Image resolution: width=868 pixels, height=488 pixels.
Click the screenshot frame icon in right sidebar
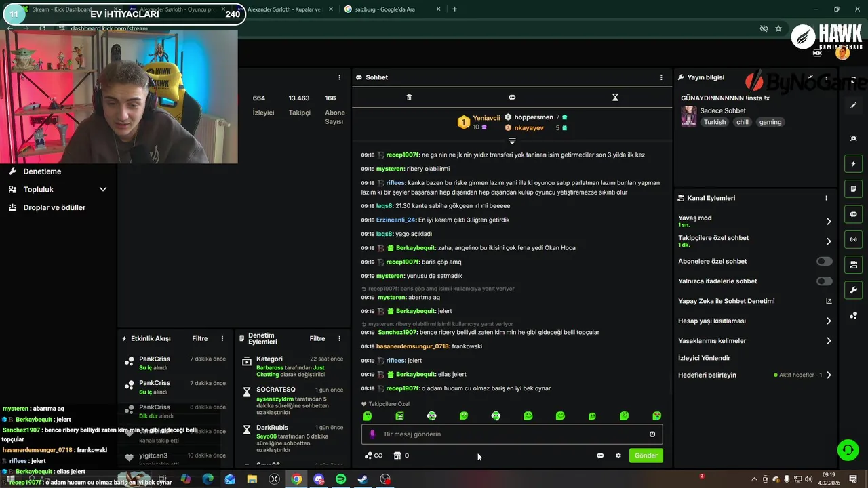point(853,138)
